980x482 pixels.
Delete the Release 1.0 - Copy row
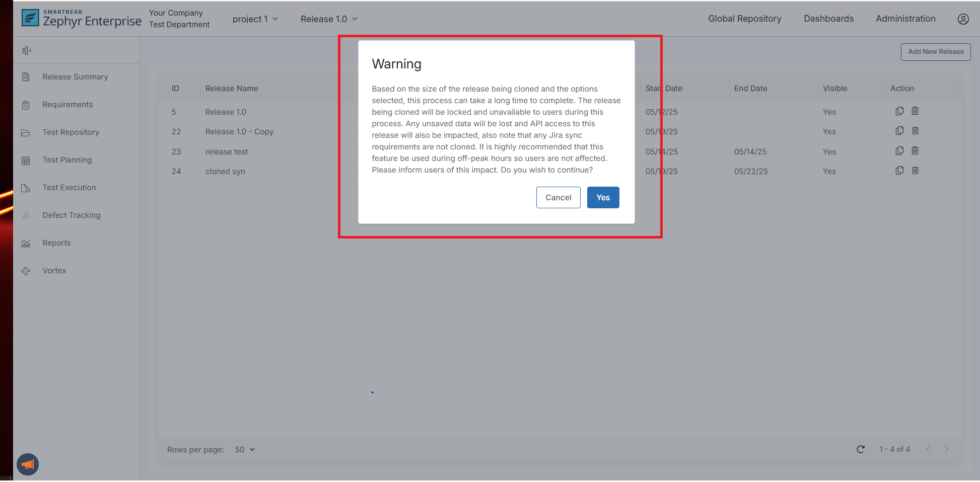[x=915, y=131]
